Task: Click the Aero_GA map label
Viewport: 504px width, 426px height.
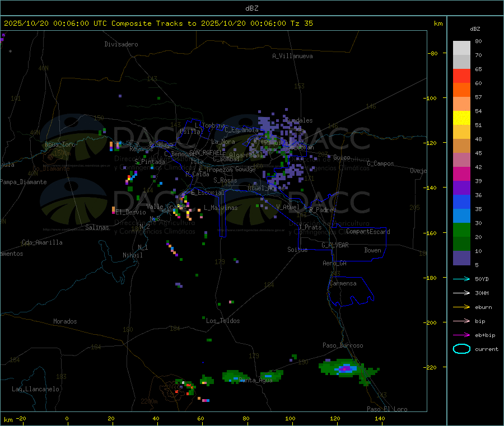Action: coord(334,263)
